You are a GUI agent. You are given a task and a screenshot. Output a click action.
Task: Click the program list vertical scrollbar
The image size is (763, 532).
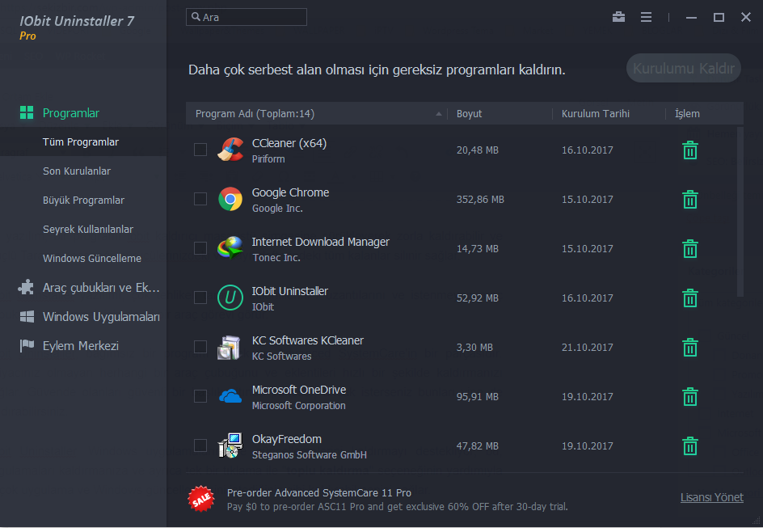click(x=740, y=212)
